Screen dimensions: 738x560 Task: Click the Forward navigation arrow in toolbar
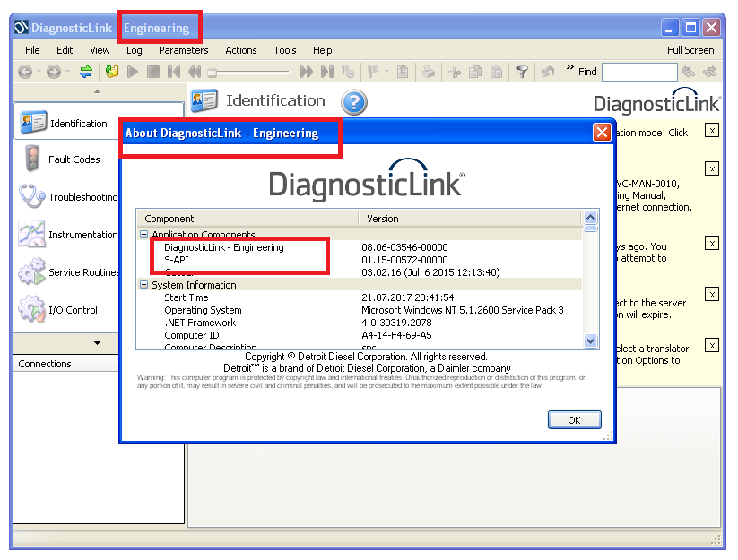coord(54,72)
